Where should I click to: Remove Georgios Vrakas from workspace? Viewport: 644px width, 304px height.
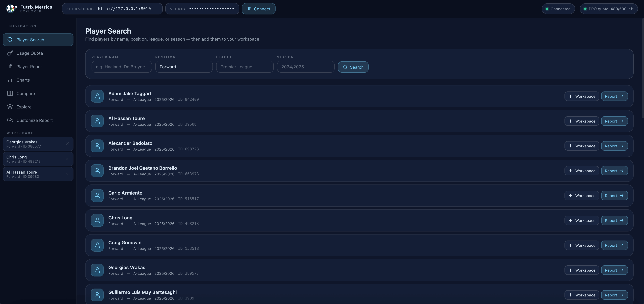(67, 144)
